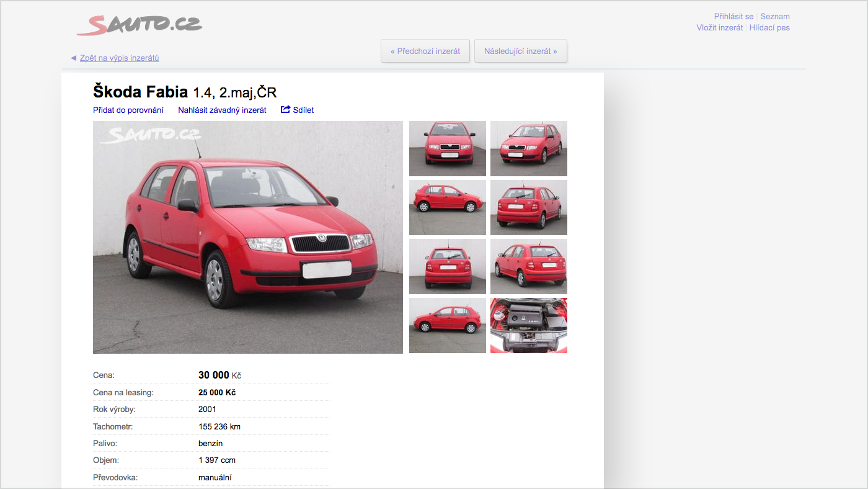Image resolution: width=868 pixels, height=489 pixels.
Task: Go back via Zpět na výpis inzerátů
Action: 120,58
